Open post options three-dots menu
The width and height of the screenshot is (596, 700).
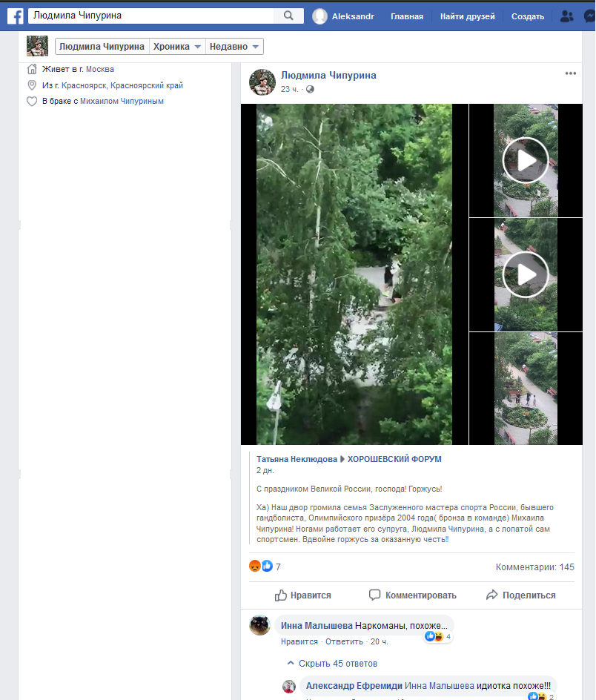pos(570,73)
